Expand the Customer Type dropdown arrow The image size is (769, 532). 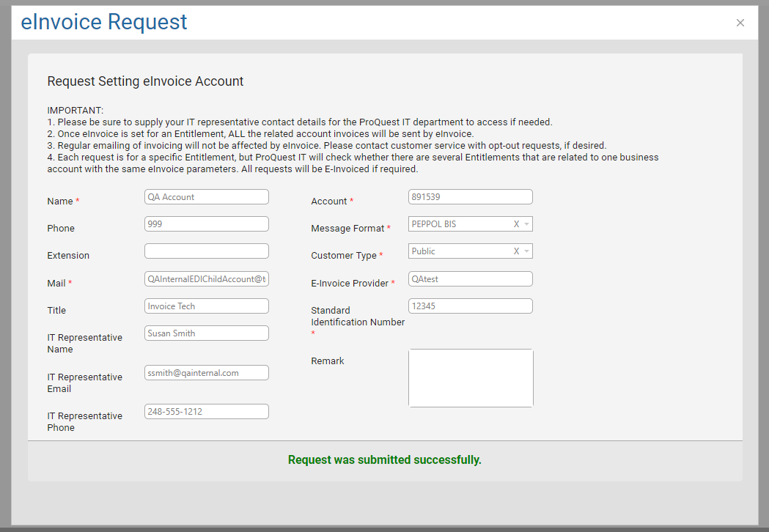526,251
